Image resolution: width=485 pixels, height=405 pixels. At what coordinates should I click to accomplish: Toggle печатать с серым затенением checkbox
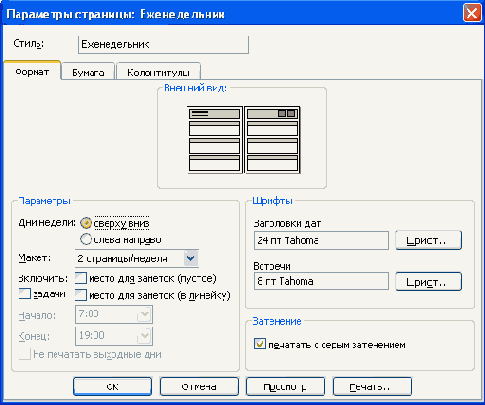tap(260, 344)
